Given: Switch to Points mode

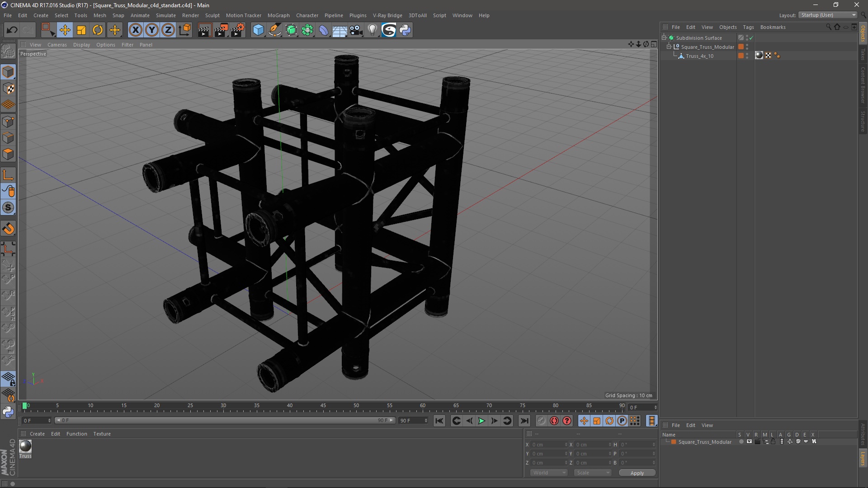Looking at the screenshot, I should [x=8, y=122].
